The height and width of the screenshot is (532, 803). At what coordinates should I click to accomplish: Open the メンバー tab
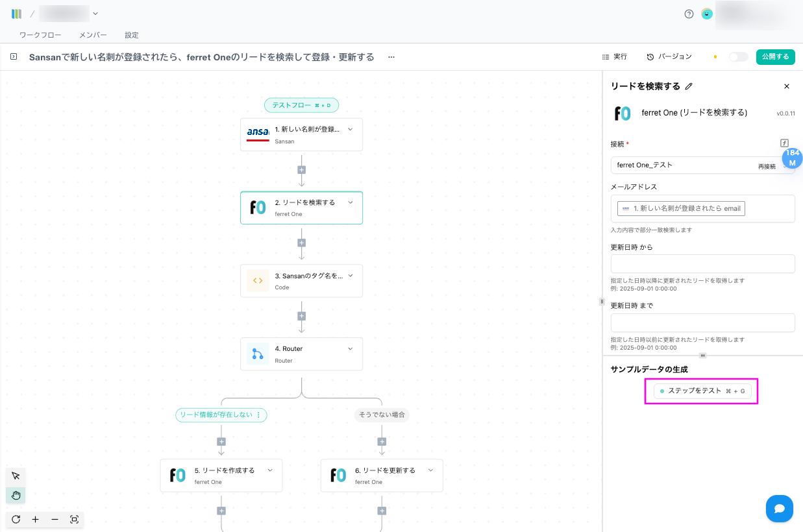[x=93, y=35]
